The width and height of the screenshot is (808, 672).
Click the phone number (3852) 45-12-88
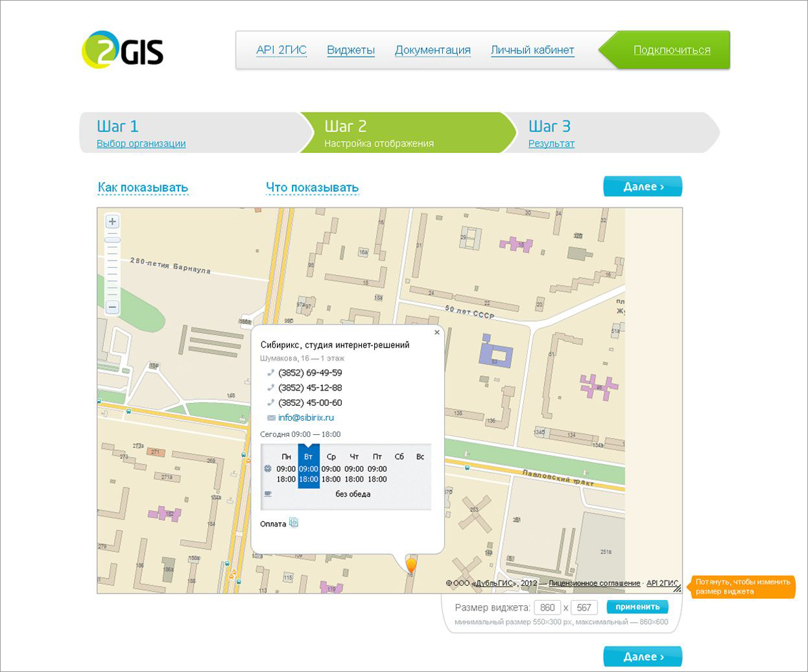tap(310, 388)
